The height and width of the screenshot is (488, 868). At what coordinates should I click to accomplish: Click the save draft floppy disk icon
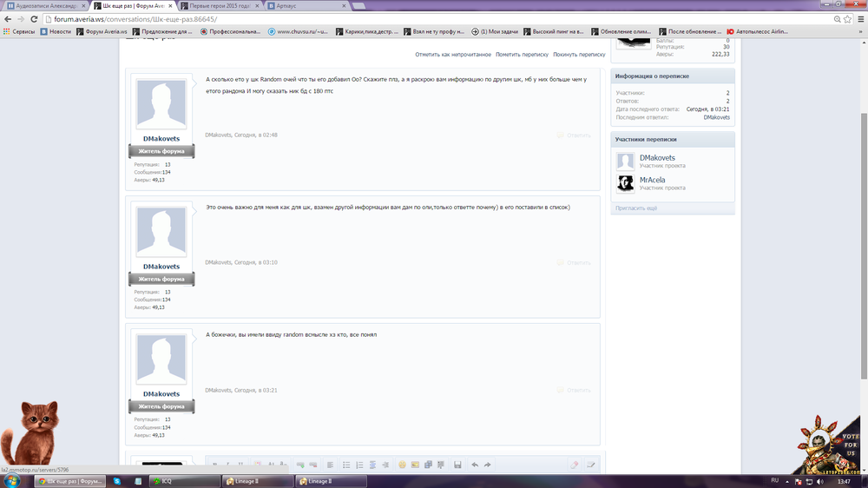(x=457, y=465)
